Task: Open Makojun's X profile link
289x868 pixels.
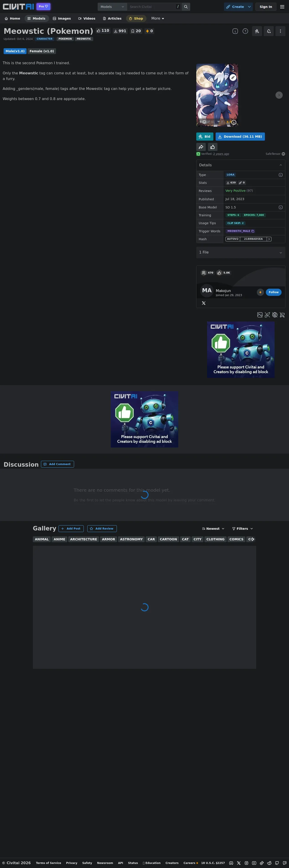Action: coord(203,303)
